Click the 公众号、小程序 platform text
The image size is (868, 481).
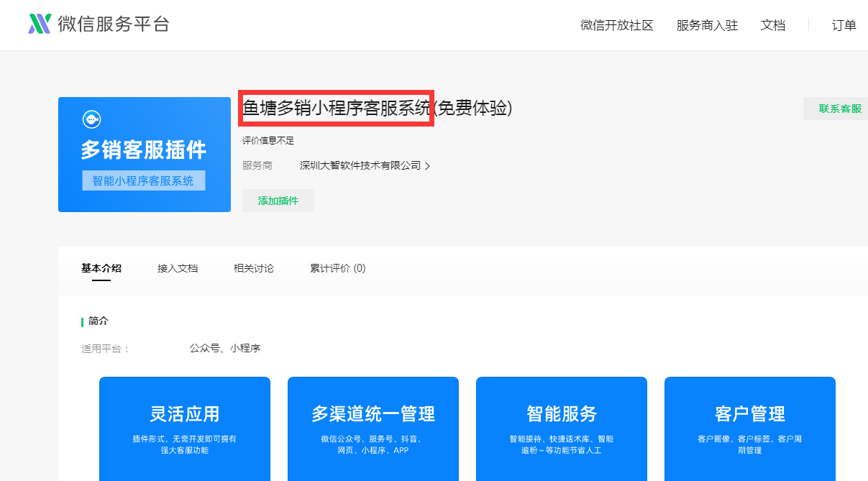[225, 348]
